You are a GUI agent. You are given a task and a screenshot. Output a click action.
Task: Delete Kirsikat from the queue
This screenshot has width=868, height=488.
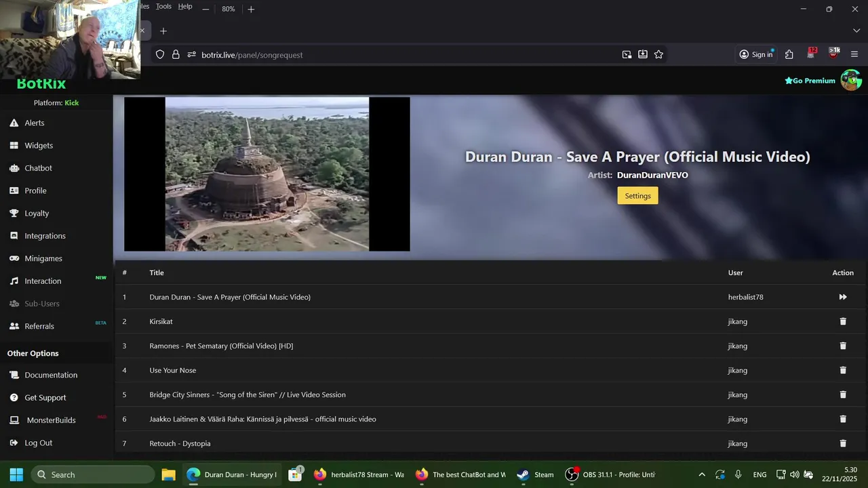click(843, 321)
